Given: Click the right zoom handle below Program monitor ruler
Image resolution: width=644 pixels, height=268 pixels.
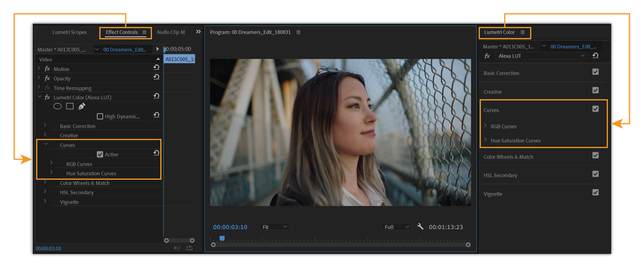Looking at the screenshot, I should point(468,245).
